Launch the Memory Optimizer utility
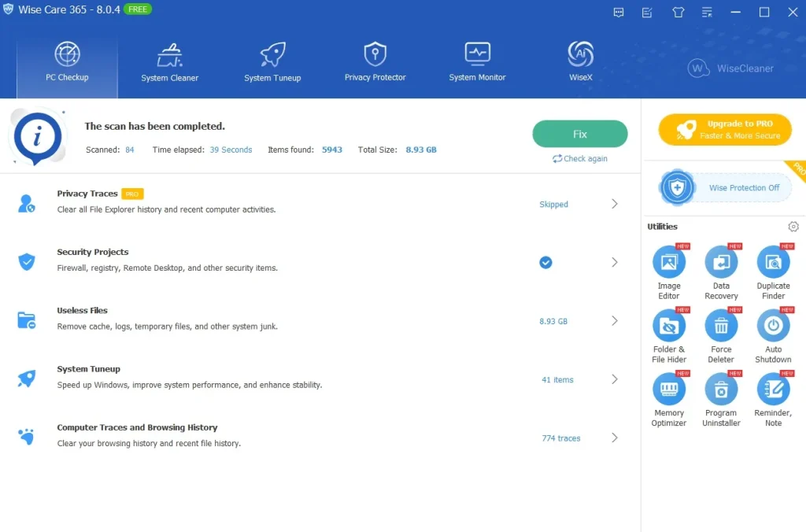The width and height of the screenshot is (806, 532). 669,400
